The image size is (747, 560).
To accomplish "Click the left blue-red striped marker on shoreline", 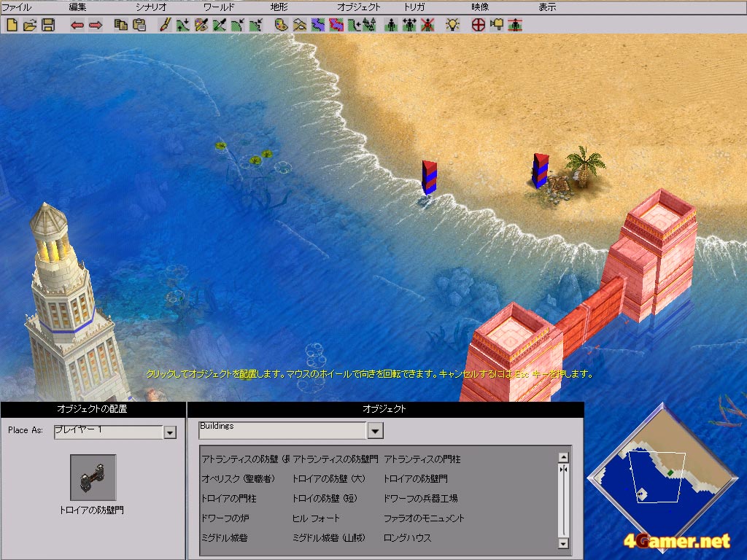I will [x=429, y=177].
